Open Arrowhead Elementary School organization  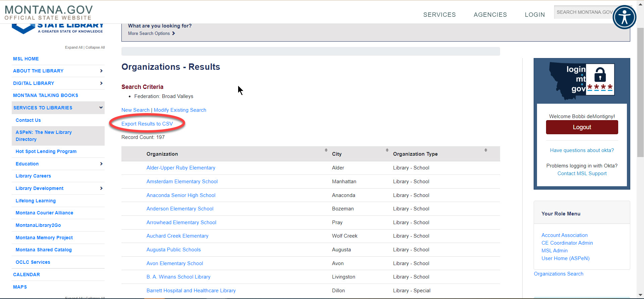click(x=181, y=222)
